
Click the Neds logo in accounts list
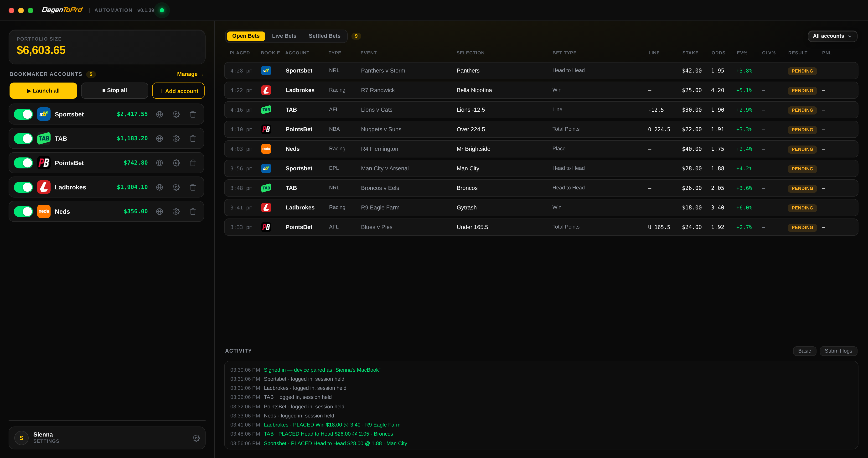pos(44,211)
